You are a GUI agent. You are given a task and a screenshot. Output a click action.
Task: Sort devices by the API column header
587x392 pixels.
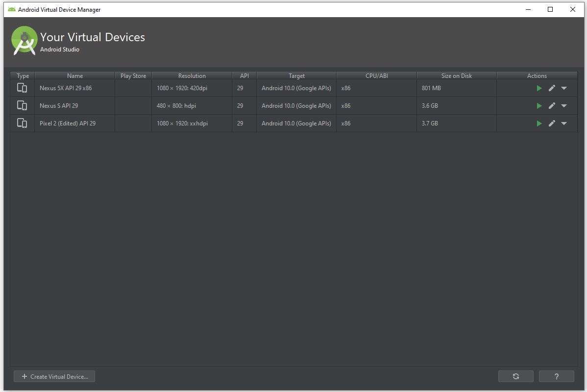click(244, 75)
